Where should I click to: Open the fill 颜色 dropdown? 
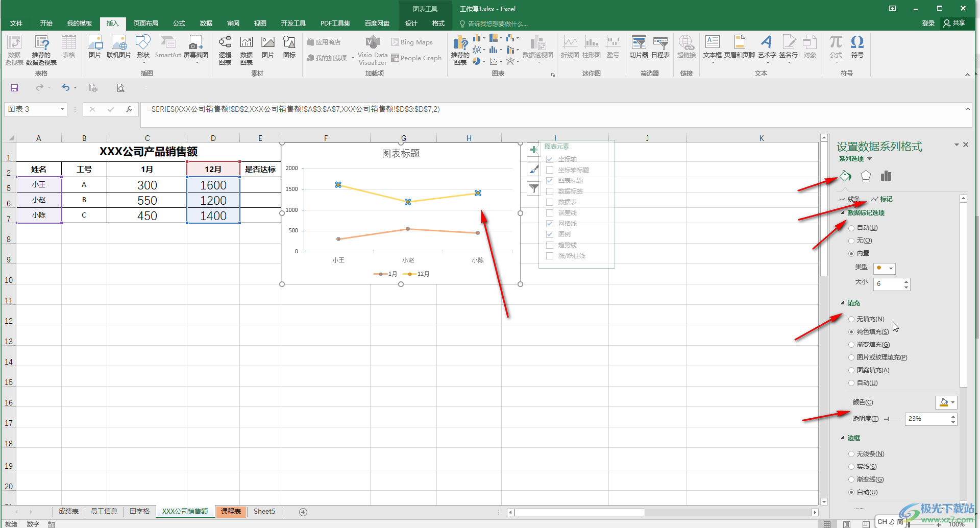click(x=946, y=402)
